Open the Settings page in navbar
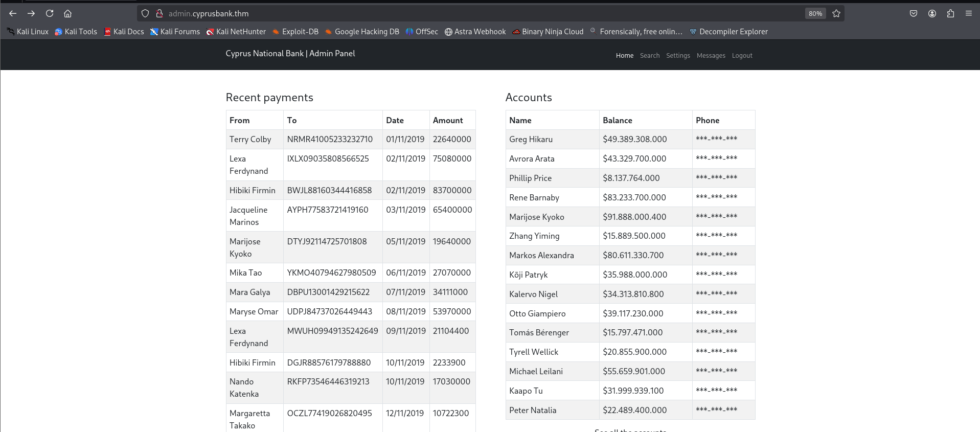The height and width of the screenshot is (432, 980). pyautogui.click(x=678, y=56)
